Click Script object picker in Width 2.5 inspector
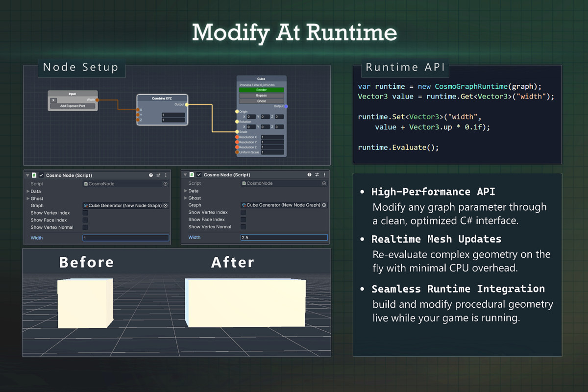The height and width of the screenshot is (392, 588). click(324, 183)
